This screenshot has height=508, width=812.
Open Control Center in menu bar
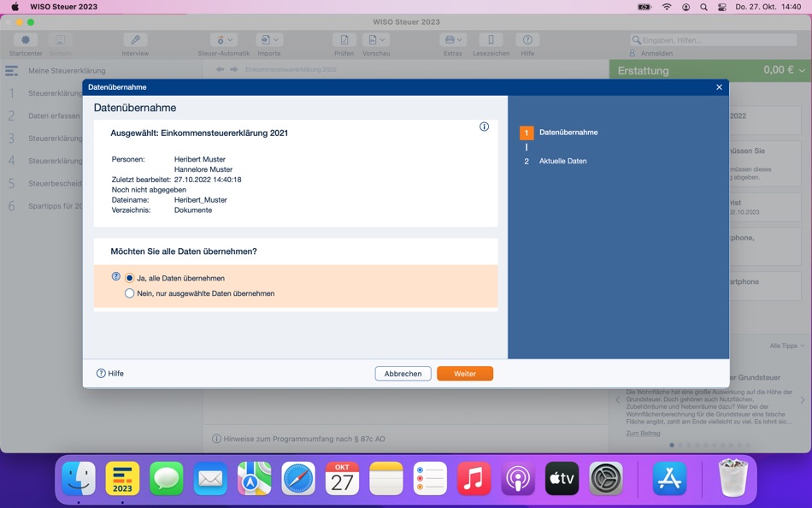[x=722, y=7]
